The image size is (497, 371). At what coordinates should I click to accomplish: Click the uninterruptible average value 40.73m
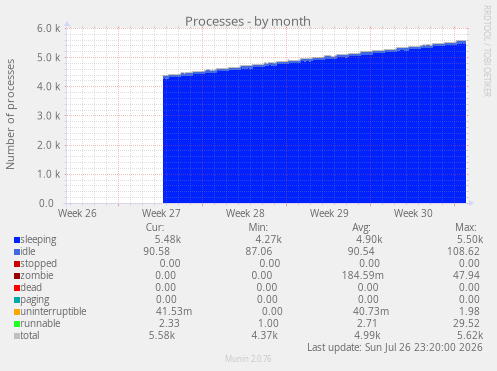click(371, 311)
